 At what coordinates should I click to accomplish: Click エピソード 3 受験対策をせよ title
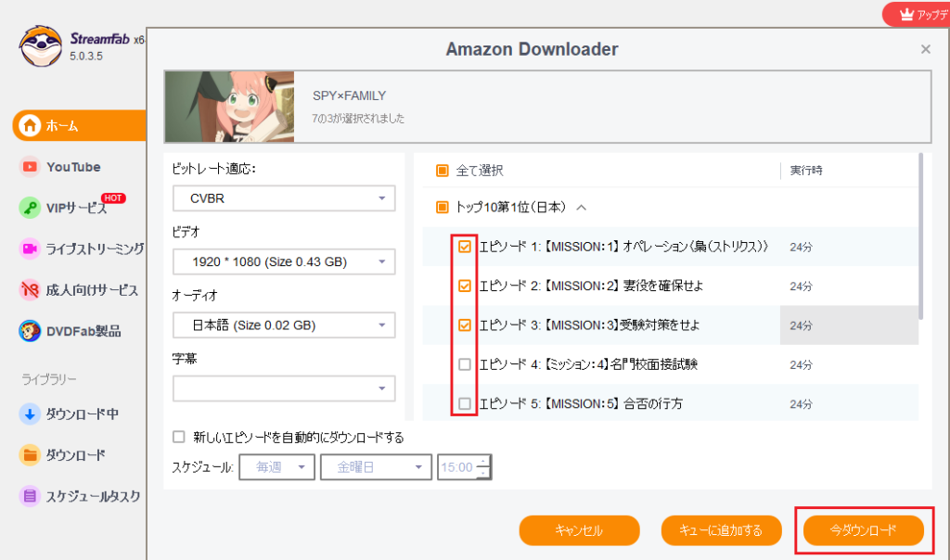[589, 325]
